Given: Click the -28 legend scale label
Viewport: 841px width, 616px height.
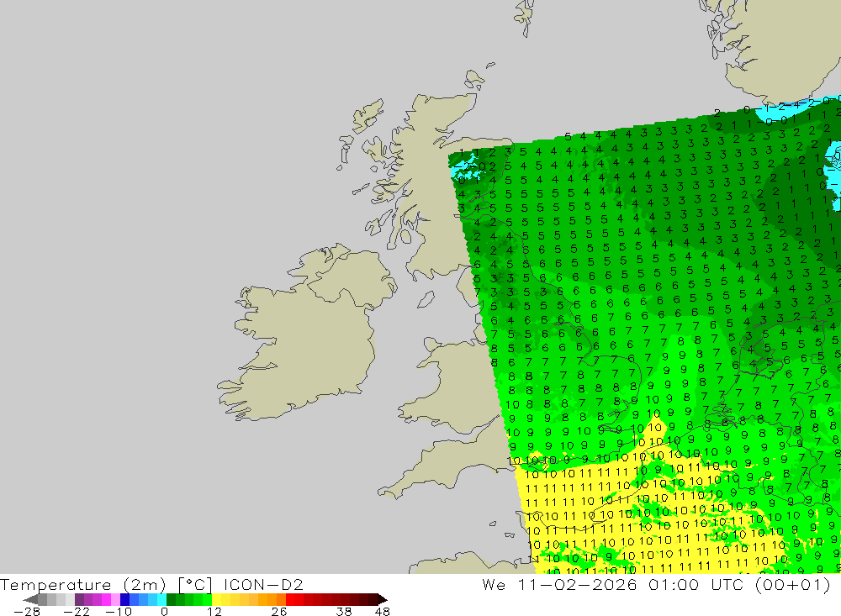Looking at the screenshot, I should pyautogui.click(x=27, y=612).
